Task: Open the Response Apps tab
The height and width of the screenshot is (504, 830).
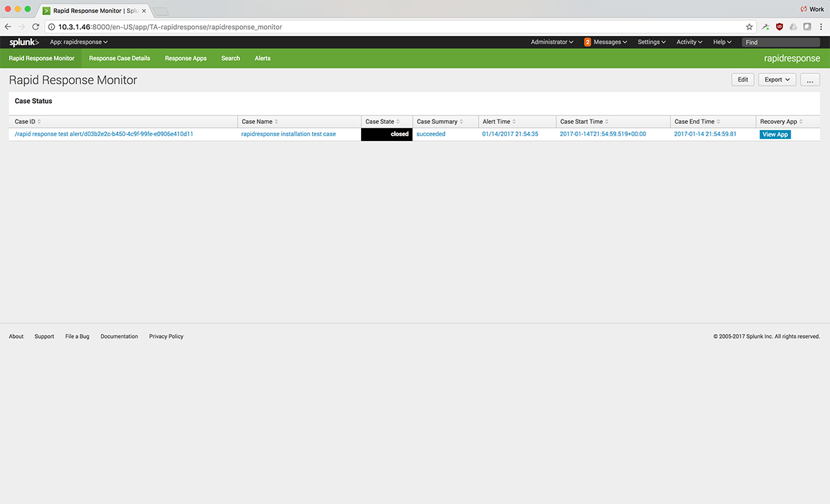Action: tap(185, 59)
